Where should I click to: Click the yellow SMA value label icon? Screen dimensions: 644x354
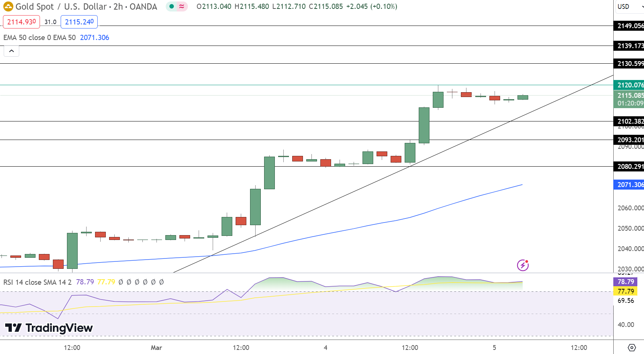click(626, 291)
